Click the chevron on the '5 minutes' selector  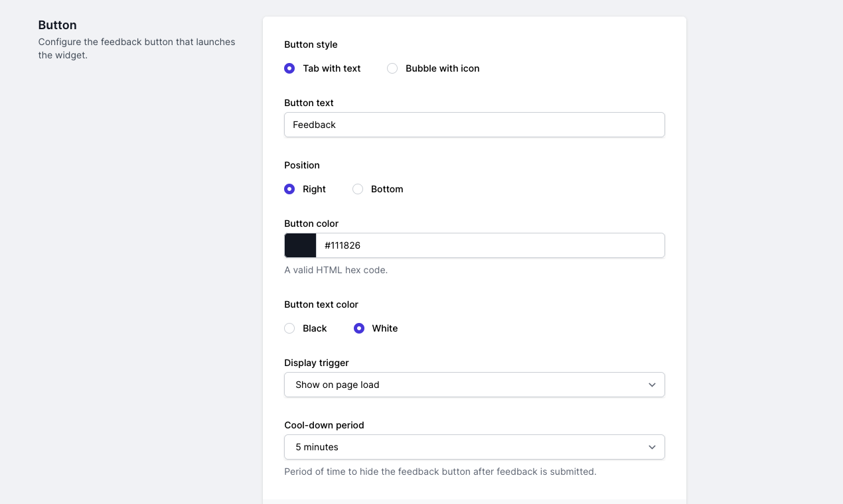652,447
